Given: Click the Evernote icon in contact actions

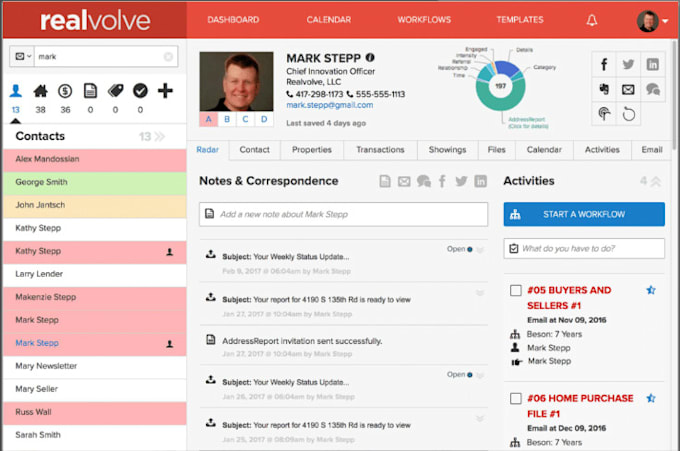Looking at the screenshot, I should click(x=604, y=89).
